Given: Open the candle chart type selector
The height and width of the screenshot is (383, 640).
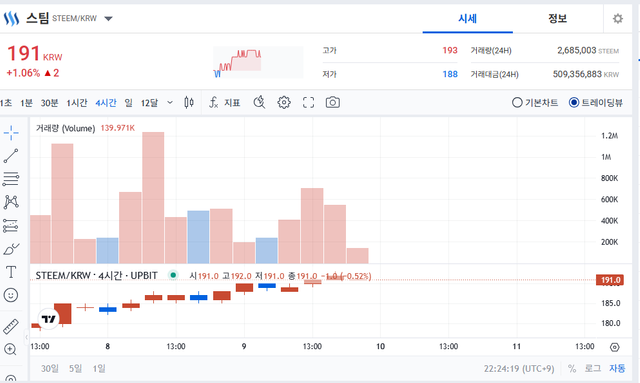Looking at the screenshot, I should (189, 102).
